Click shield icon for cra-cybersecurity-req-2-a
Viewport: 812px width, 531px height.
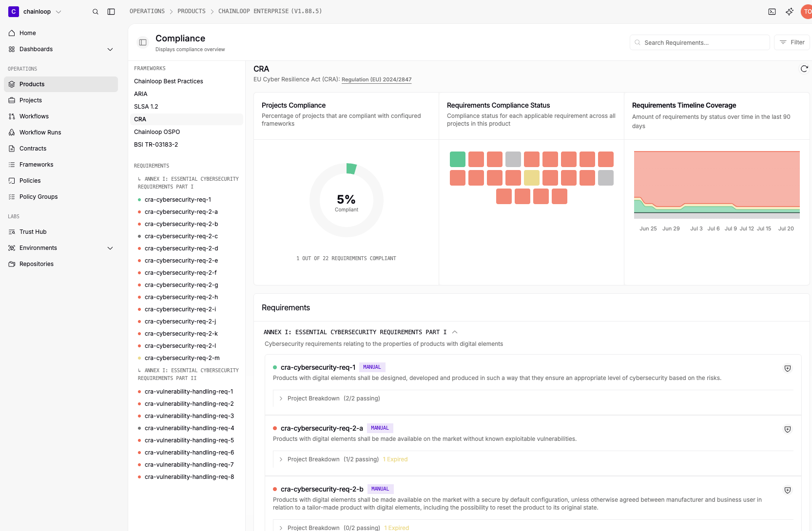coord(788,429)
